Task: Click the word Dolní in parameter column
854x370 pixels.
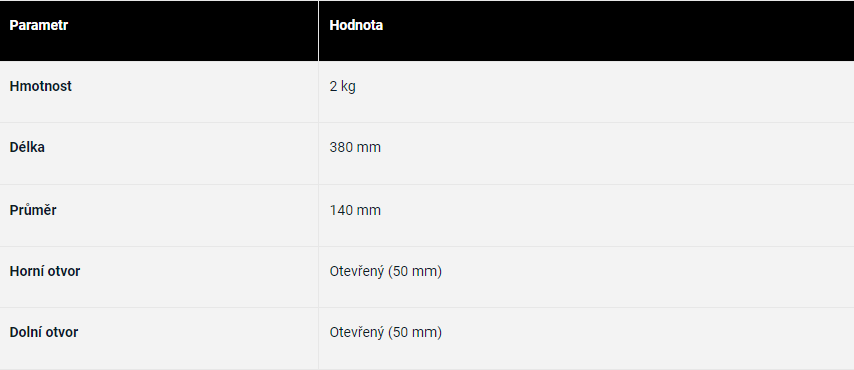Action: coord(25,332)
